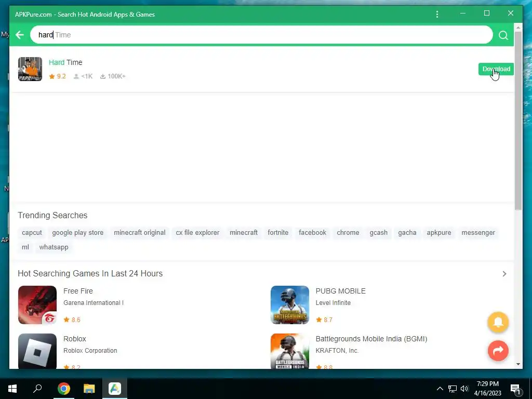This screenshot has width=532, height=399.
Task: Click the back arrow beside search box
Action: (x=20, y=35)
